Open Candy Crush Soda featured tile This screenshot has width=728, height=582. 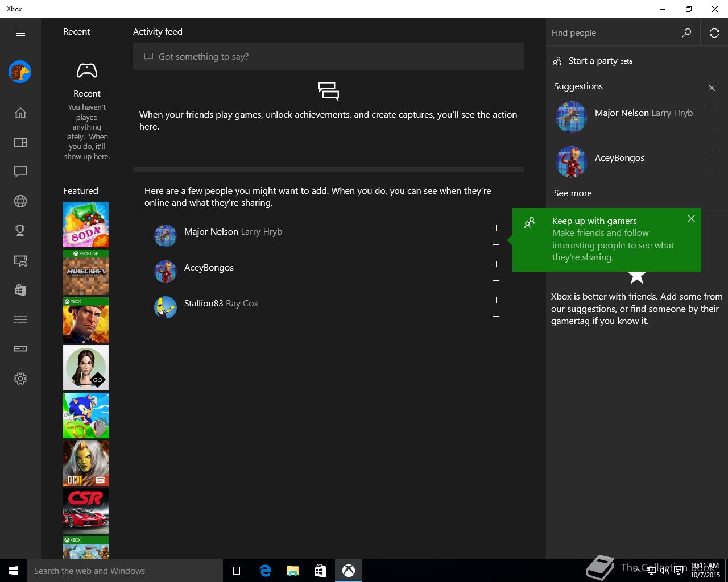point(86,225)
